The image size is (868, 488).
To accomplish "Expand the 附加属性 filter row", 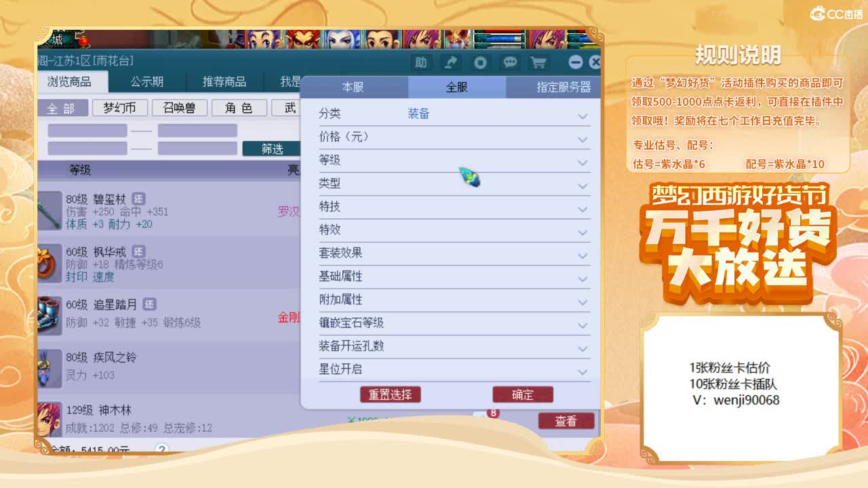I will 583,302.
